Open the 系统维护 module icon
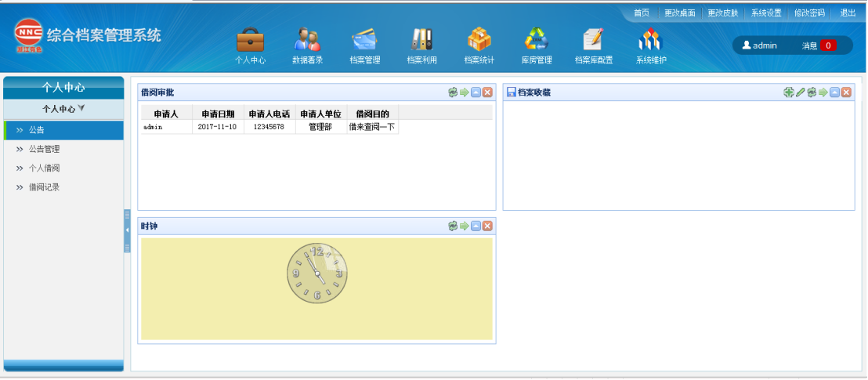 pos(651,39)
